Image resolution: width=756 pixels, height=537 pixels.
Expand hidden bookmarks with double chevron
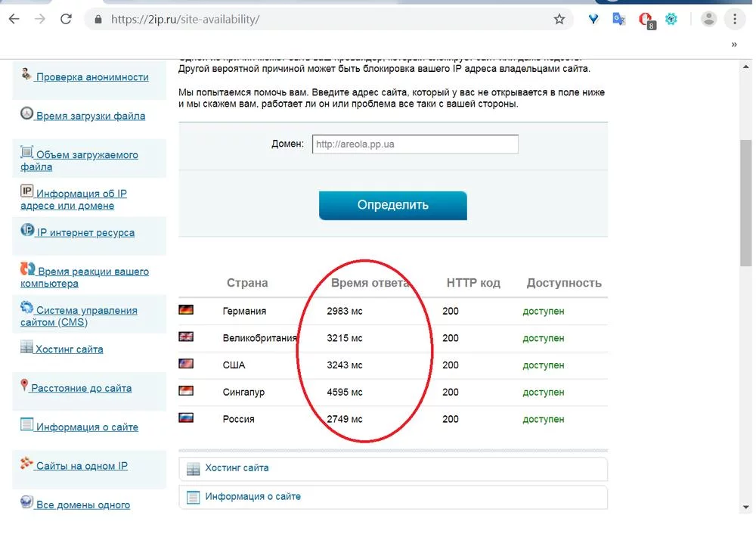click(x=734, y=45)
